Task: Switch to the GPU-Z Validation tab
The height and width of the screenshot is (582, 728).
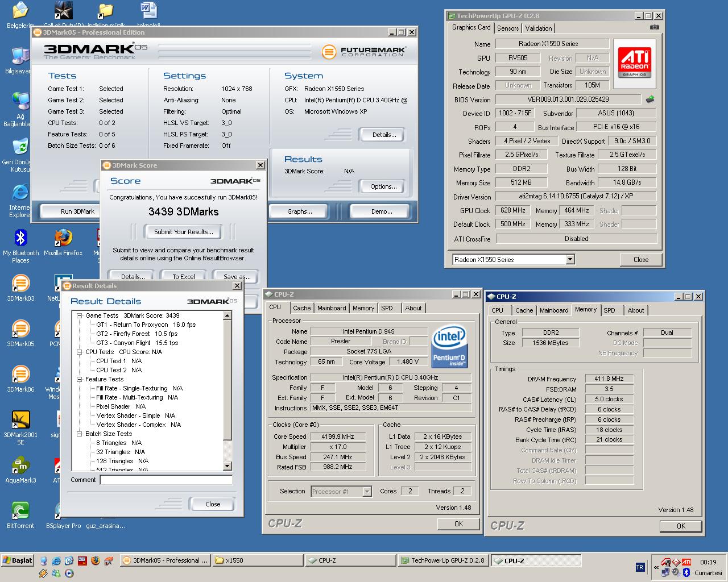Action: point(538,28)
